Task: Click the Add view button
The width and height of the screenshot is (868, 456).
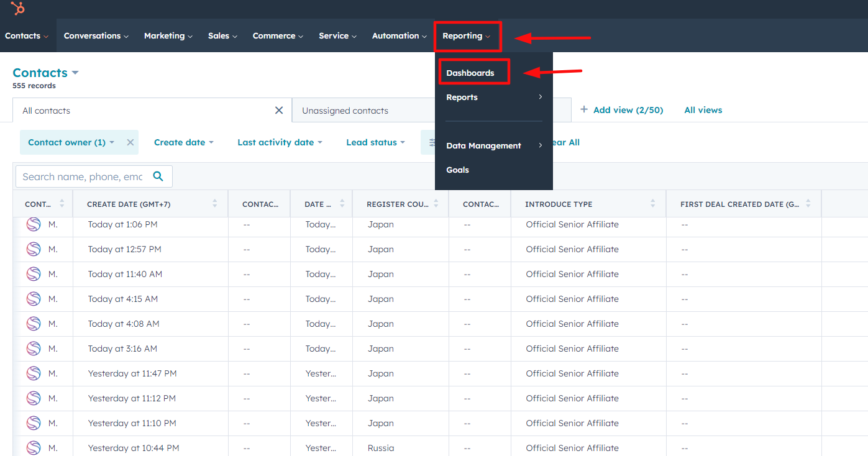Action: pos(622,110)
